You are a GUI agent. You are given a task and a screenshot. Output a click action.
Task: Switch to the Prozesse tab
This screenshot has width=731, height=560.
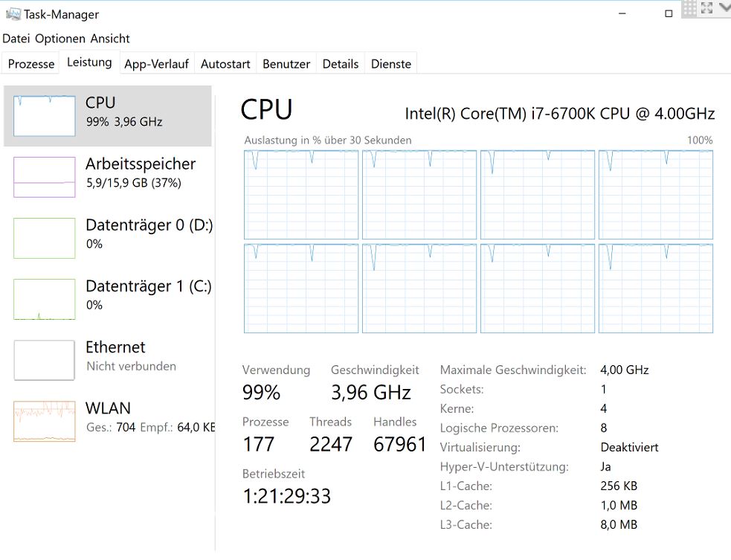coord(31,64)
